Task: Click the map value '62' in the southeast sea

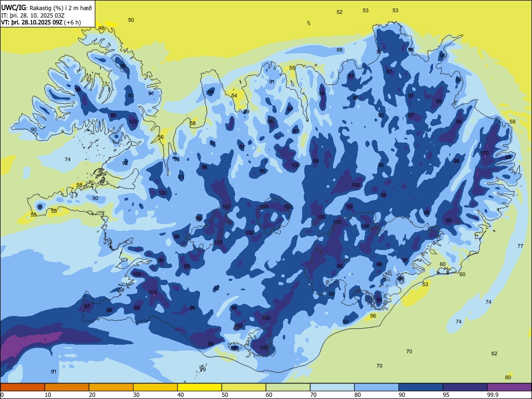Action: pos(494,354)
